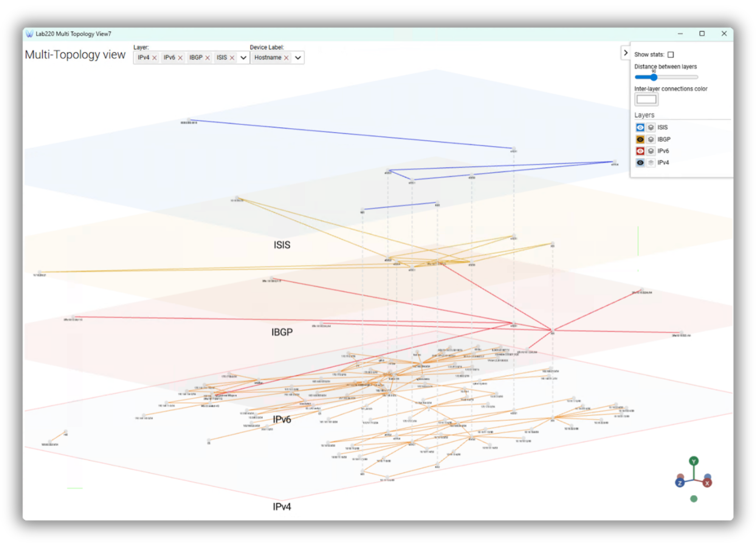Click the app icon in title bar
The image size is (756, 548).
click(29, 34)
